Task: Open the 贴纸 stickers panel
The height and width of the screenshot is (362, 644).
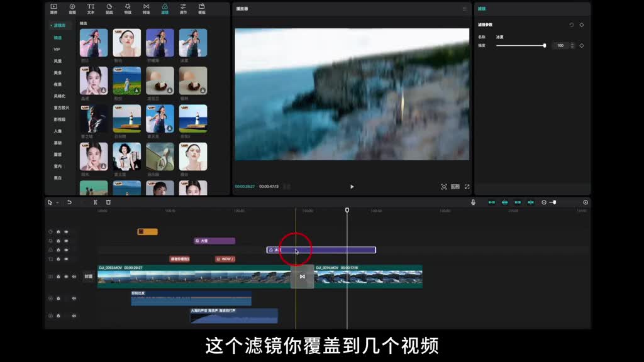Action: [x=109, y=9]
